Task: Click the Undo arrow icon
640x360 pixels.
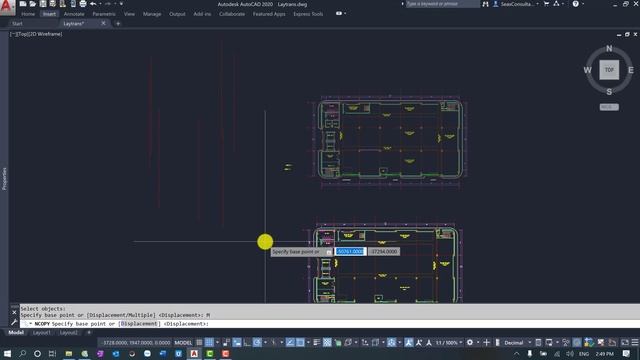Action: point(93,4)
